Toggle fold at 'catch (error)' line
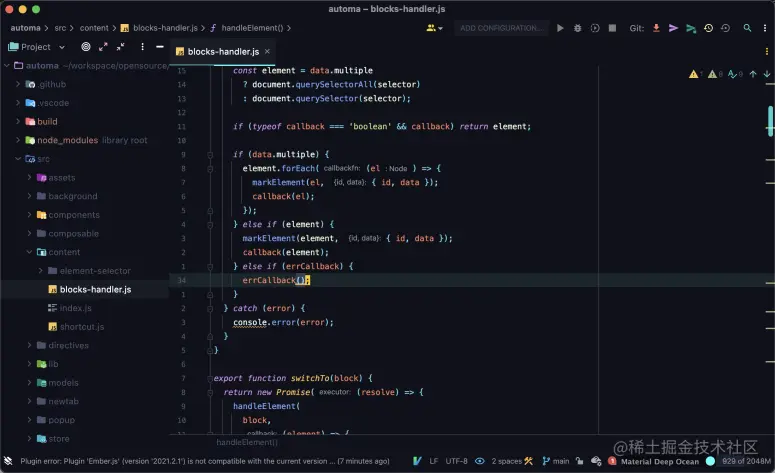The height and width of the screenshot is (473, 775). pos(210,308)
